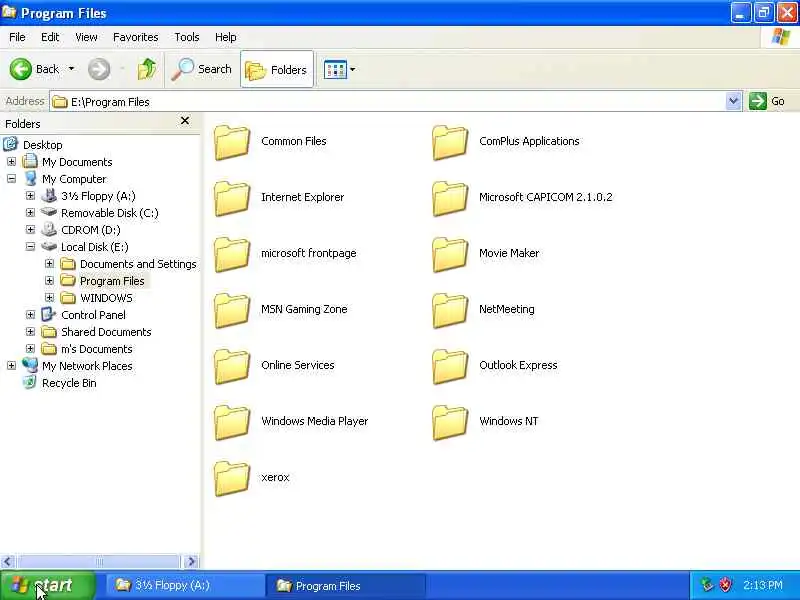Select the Movie Maker folder icon

[x=449, y=255]
